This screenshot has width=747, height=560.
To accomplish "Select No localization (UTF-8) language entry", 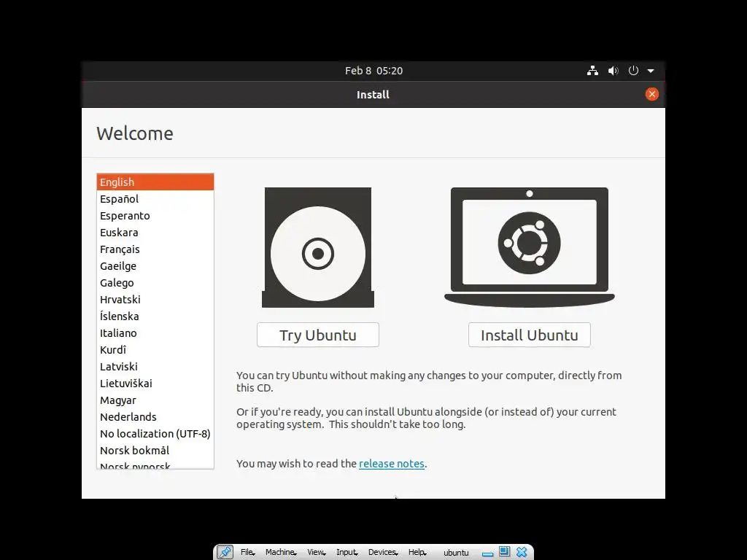I will tap(155, 433).
